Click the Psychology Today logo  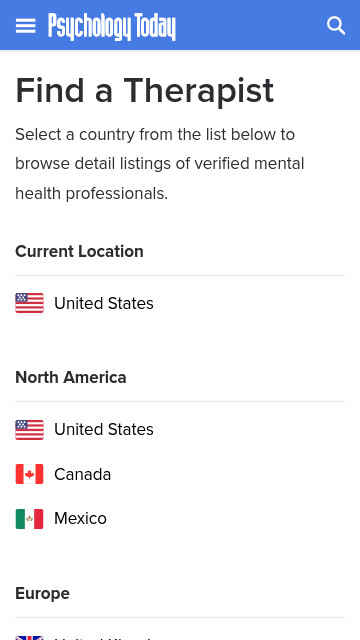(x=112, y=27)
